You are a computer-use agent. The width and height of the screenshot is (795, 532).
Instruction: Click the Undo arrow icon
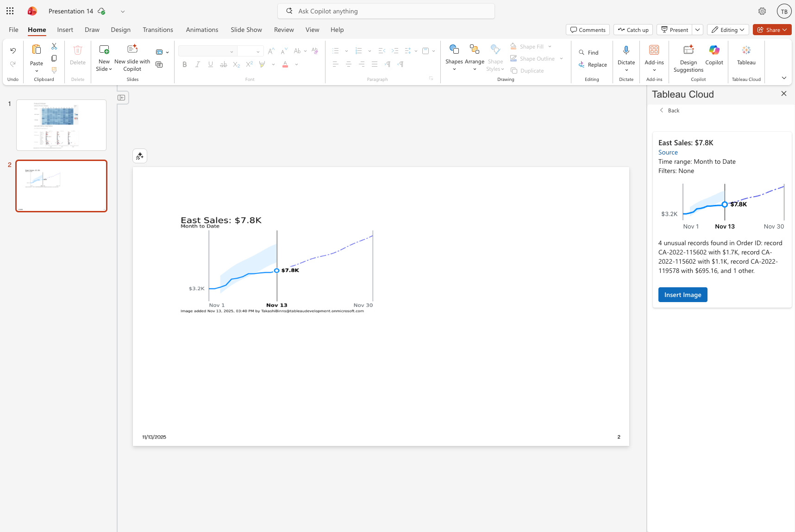[x=13, y=51]
